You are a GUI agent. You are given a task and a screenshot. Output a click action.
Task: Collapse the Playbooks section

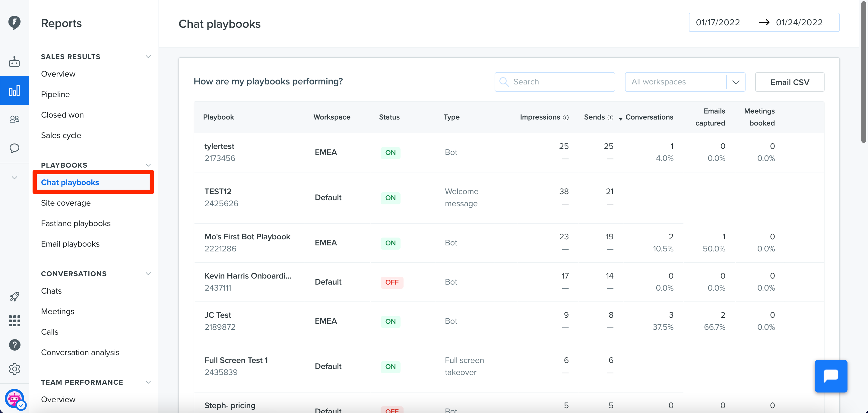[x=148, y=165]
